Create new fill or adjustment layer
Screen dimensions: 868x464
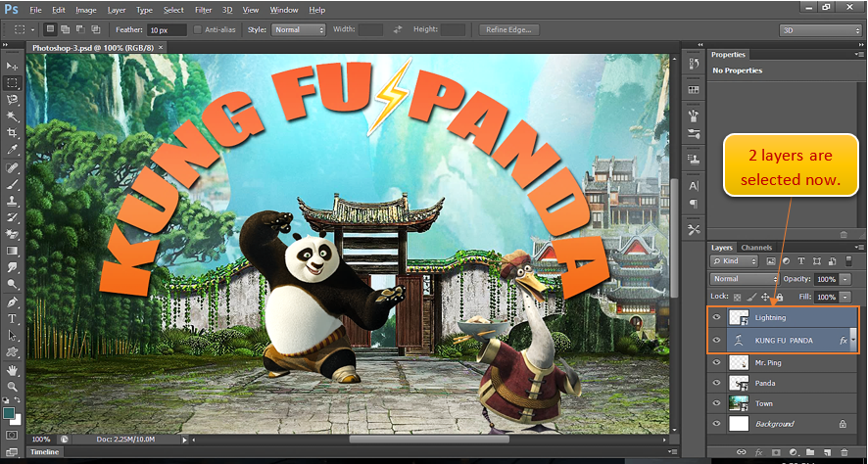pos(793,452)
